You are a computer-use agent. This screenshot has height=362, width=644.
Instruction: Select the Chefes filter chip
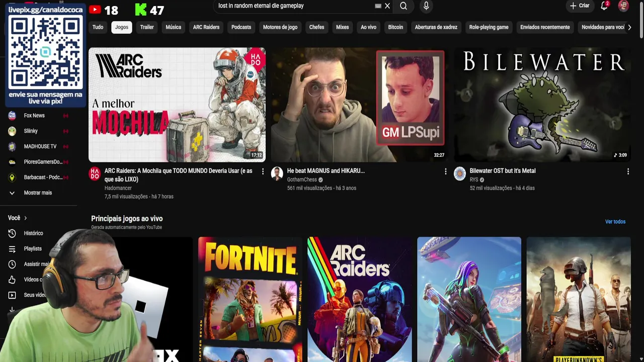coord(316,27)
